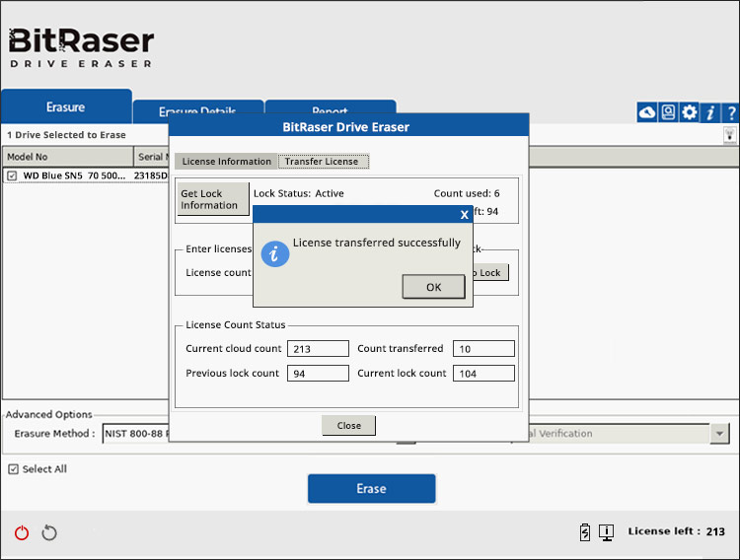This screenshot has height=560, width=740.
Task: Click the blue info icon in message box
Action: [x=275, y=253]
